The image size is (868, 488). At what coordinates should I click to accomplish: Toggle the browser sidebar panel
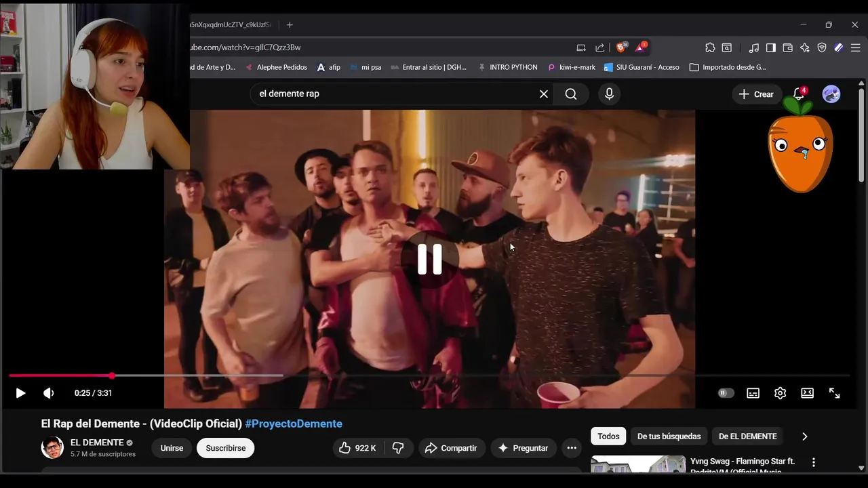tap(771, 47)
